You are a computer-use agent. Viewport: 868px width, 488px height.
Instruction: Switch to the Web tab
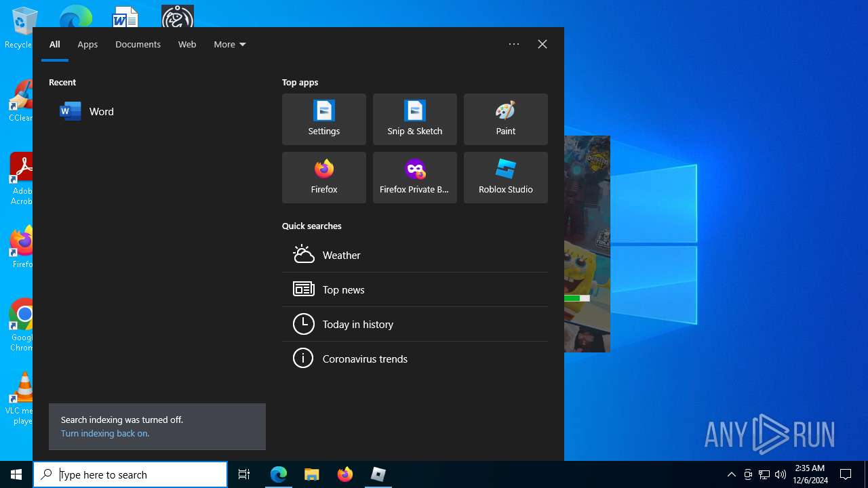tap(187, 44)
